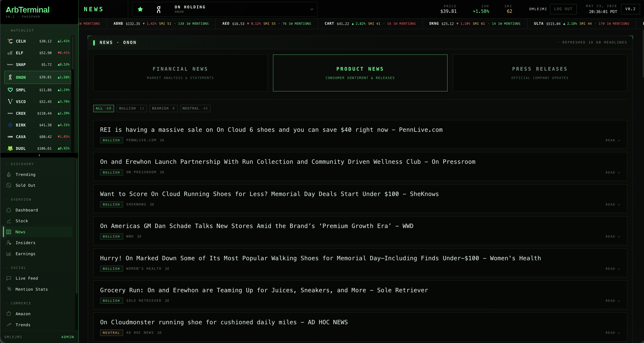Filter headlines by Bullish 12

point(131,108)
